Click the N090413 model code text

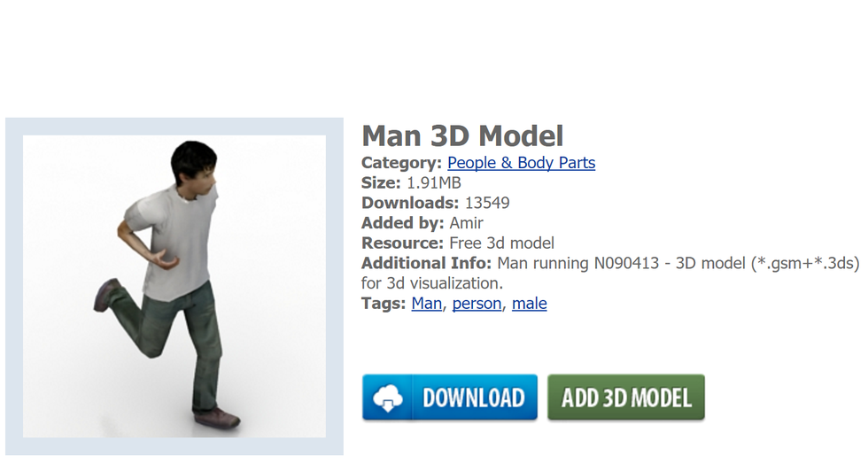point(627,263)
